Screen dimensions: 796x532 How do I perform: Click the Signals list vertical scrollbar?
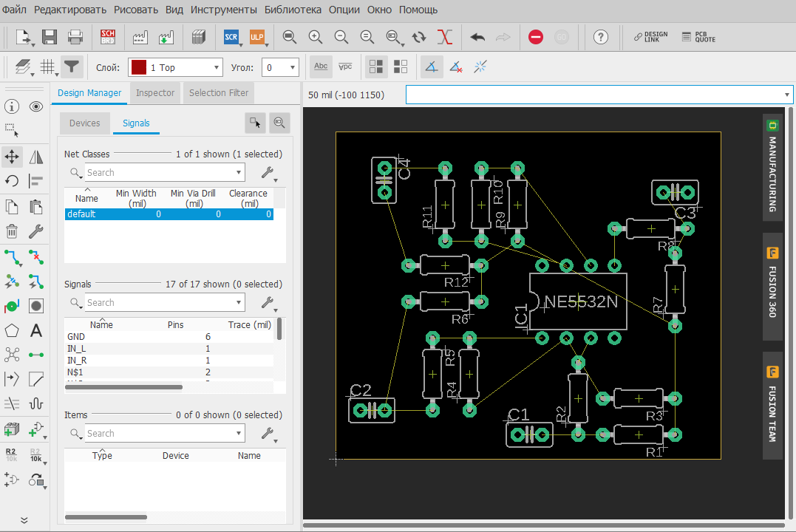[x=279, y=329]
